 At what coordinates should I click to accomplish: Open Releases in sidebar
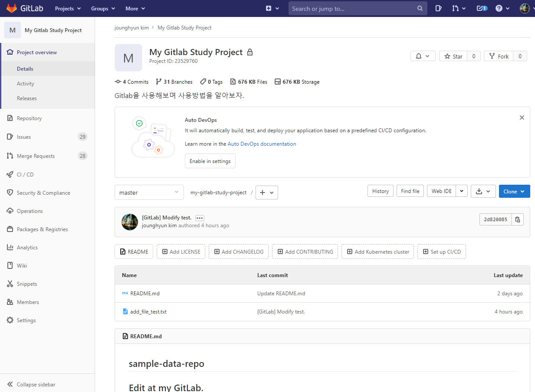[27, 98]
